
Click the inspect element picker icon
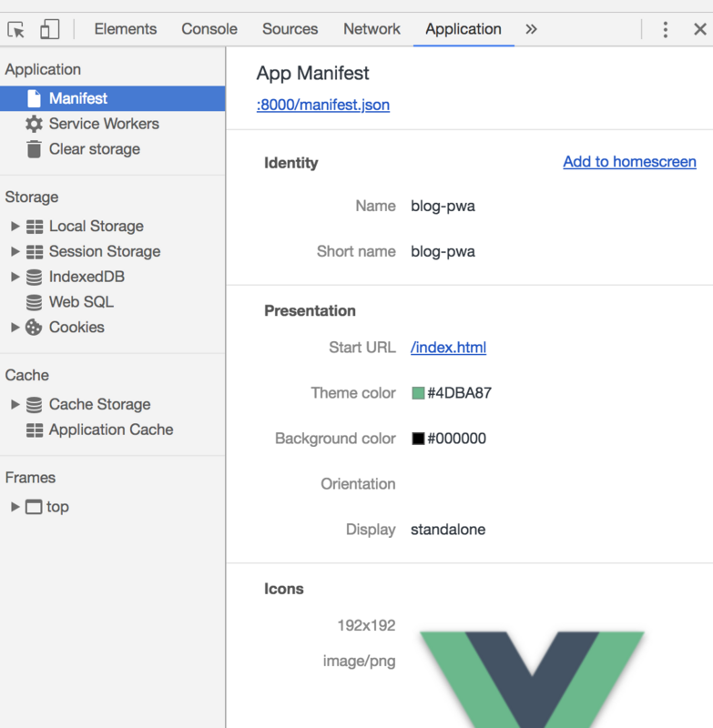click(16, 29)
